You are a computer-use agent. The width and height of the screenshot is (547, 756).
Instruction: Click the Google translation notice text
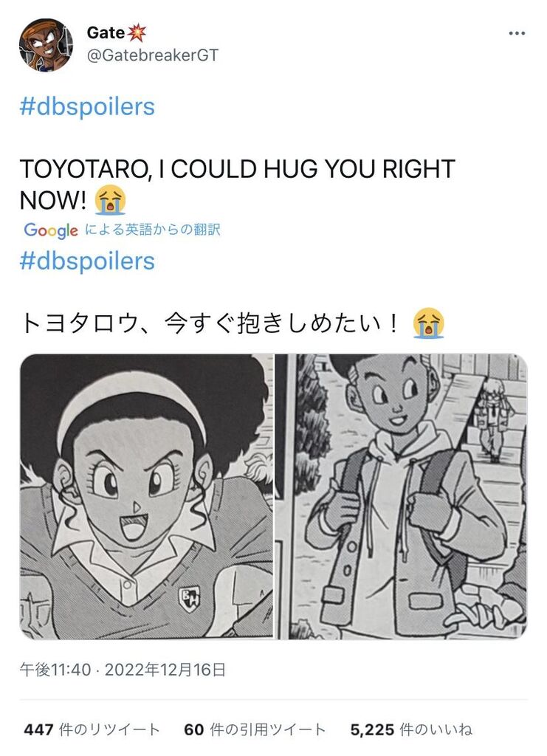[152, 230]
